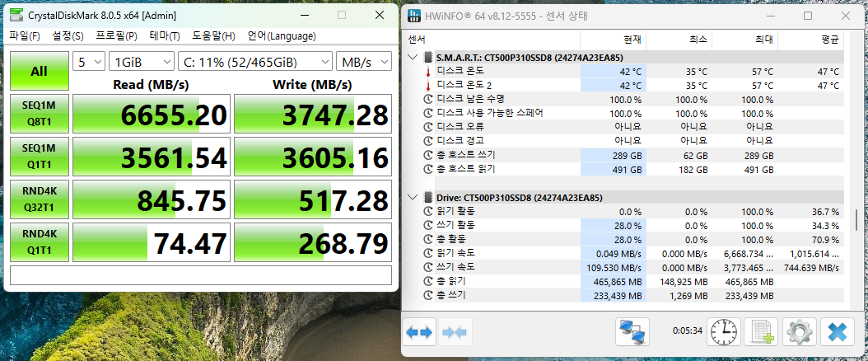The image size is (868, 361).
Task: Run all benchmarks with the All button
Action: click(40, 72)
